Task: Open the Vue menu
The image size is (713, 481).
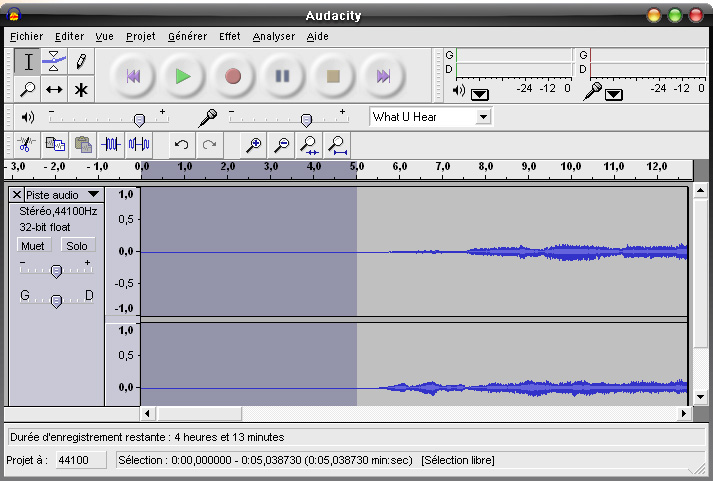Action: (104, 36)
